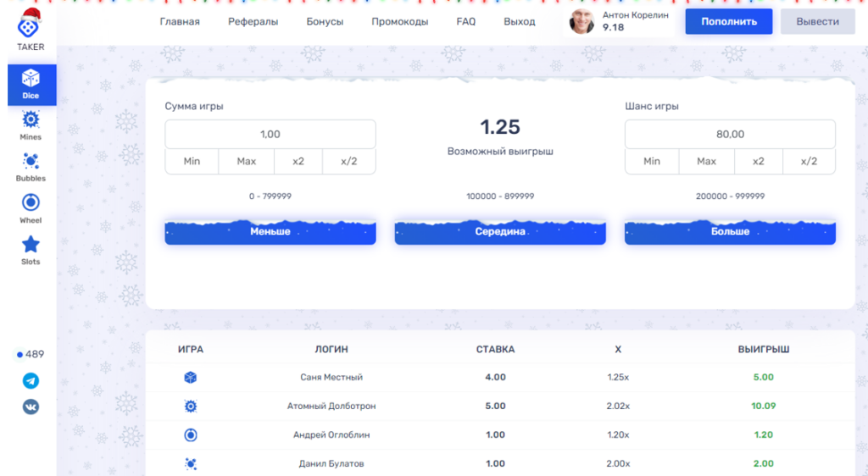The image size is (868, 476).
Task: Click the Вывести button
Action: 818,21
